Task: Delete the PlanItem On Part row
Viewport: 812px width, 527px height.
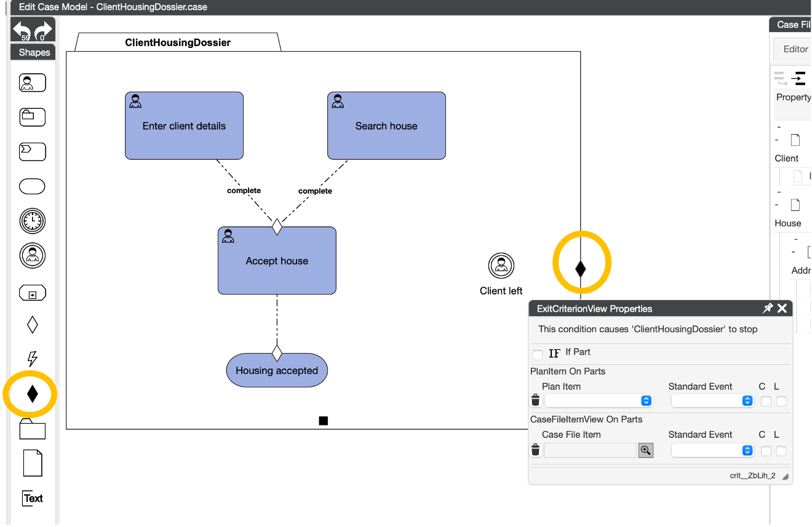Action: (536, 401)
